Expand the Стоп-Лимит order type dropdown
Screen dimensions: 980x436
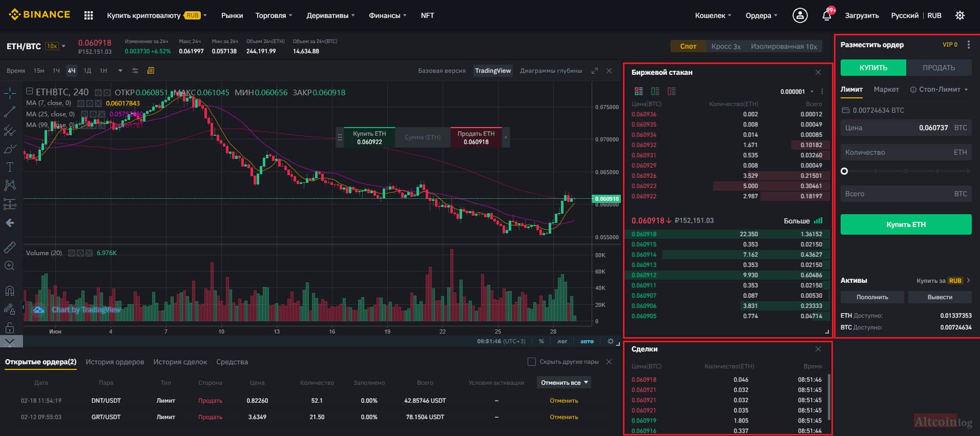(x=940, y=89)
